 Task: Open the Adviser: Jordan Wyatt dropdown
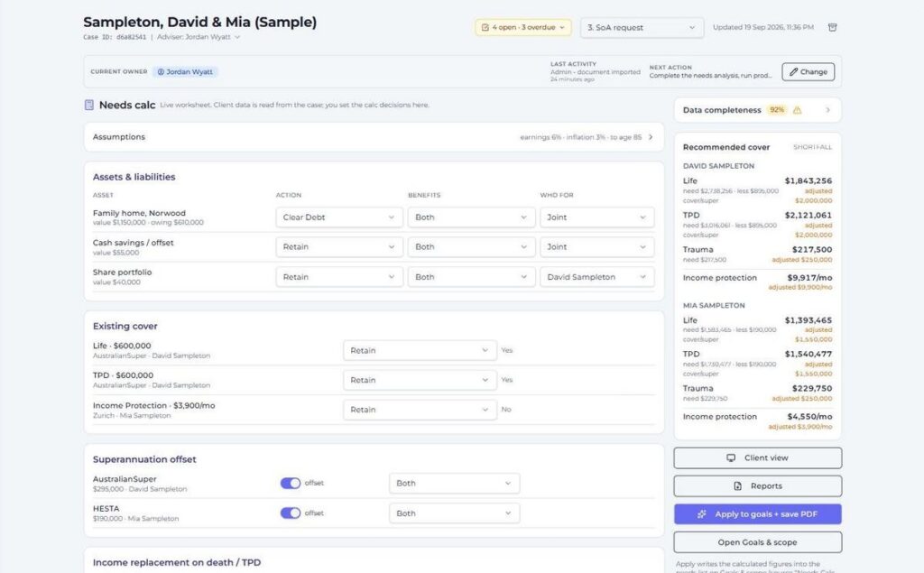[x=199, y=37]
